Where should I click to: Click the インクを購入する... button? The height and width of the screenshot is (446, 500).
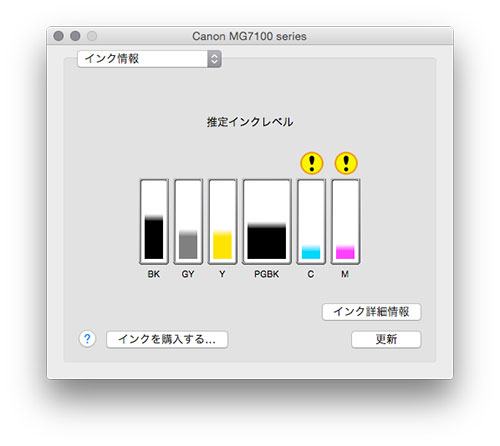(167, 339)
